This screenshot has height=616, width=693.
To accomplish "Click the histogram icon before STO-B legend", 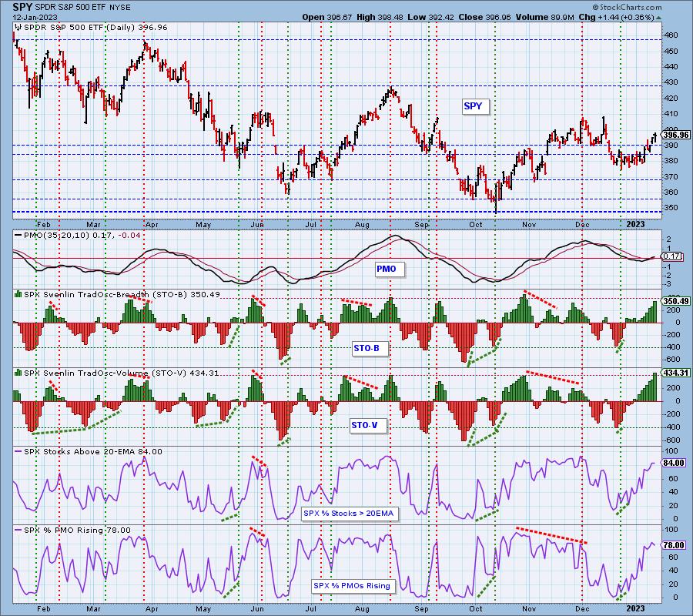I will pyautogui.click(x=18, y=294).
